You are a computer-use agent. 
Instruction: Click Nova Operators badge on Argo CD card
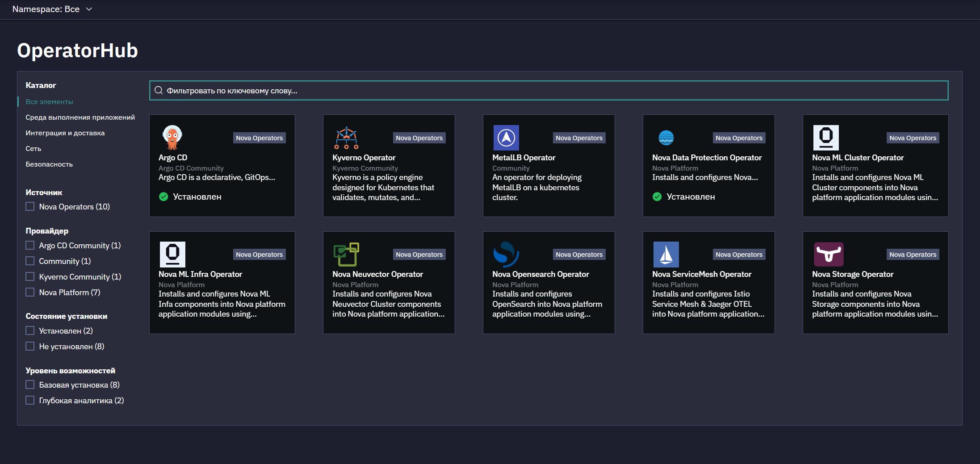259,138
